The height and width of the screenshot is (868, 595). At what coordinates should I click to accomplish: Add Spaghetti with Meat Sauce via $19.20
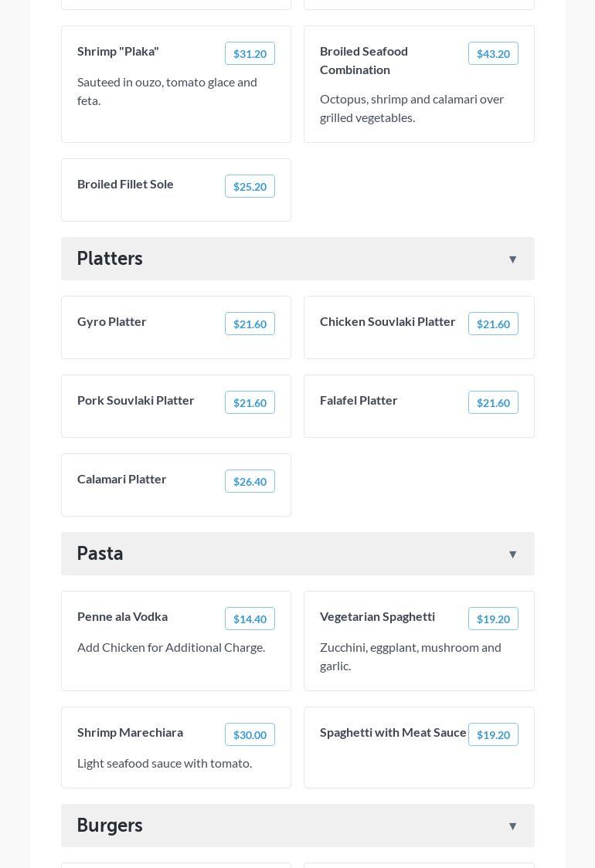pos(493,735)
